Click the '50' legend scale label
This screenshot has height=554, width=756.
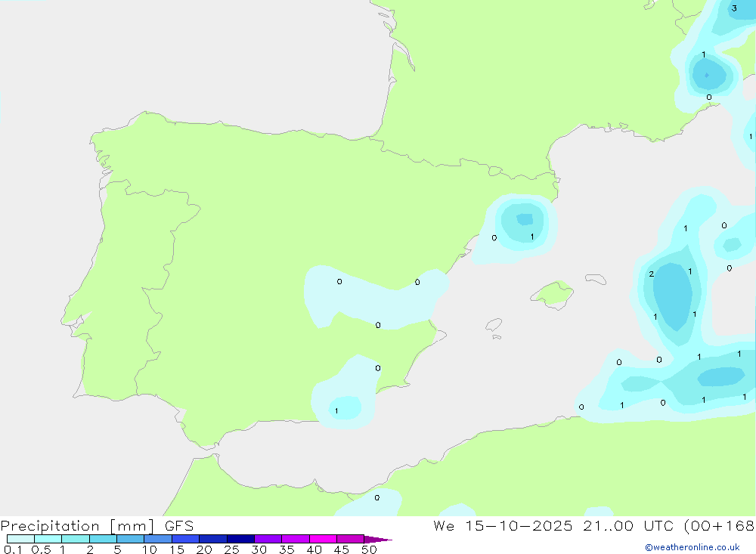tap(369, 549)
